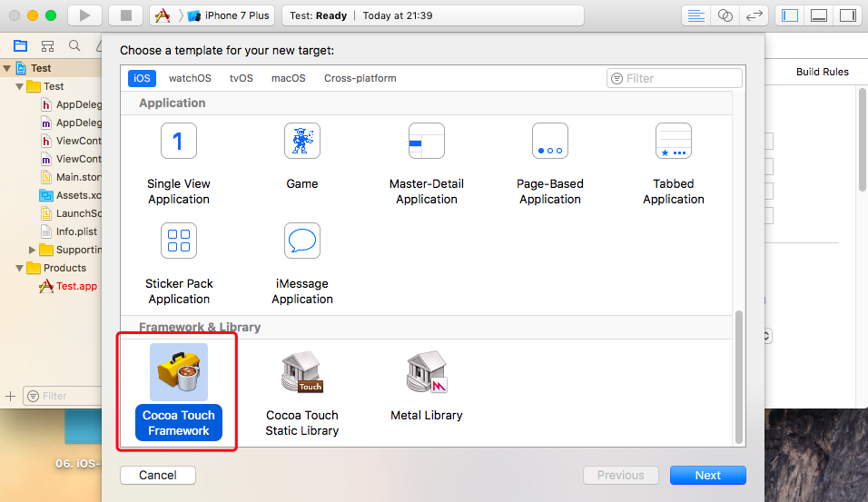Screen dimensions: 868x502
Task: Select Cocoa Touch Static Library template
Action: point(302,394)
